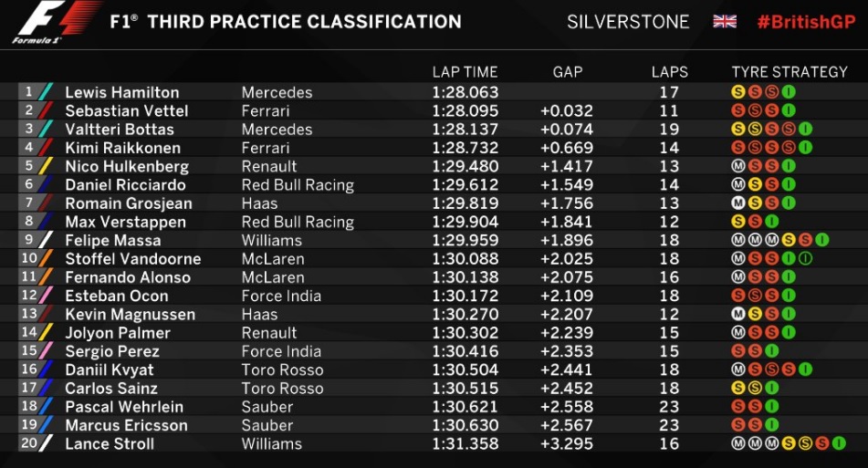Click the British flag icon

pyautogui.click(x=724, y=22)
